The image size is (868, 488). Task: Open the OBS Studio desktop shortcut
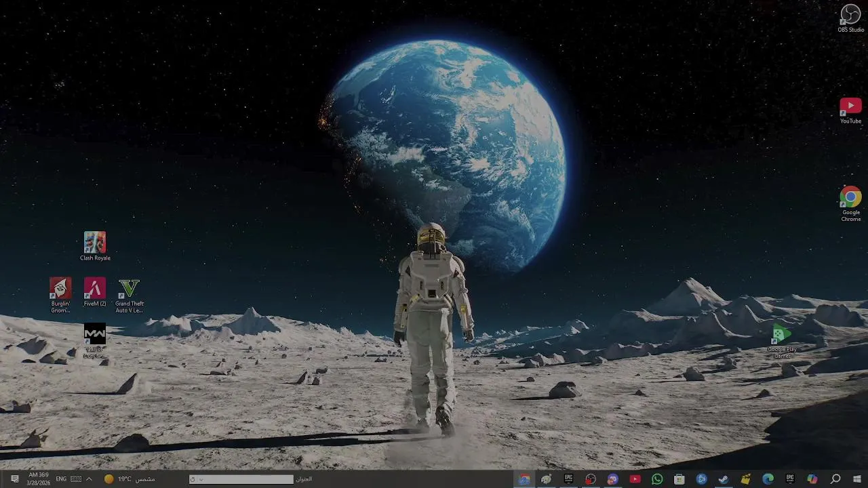[850, 18]
